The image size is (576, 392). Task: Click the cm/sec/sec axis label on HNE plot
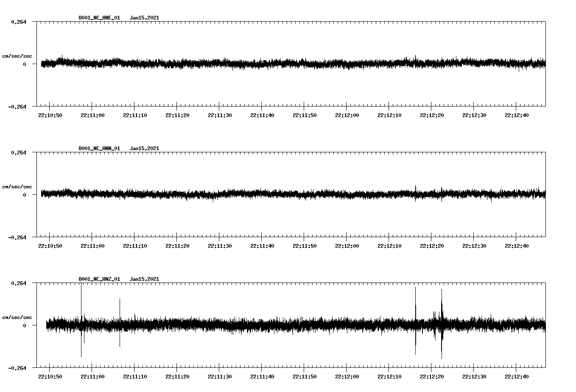point(17,56)
